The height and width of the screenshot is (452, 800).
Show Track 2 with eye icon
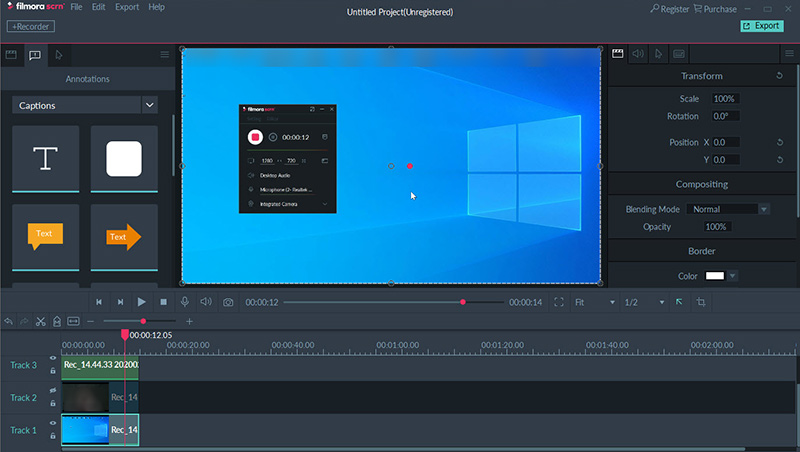[53, 390]
